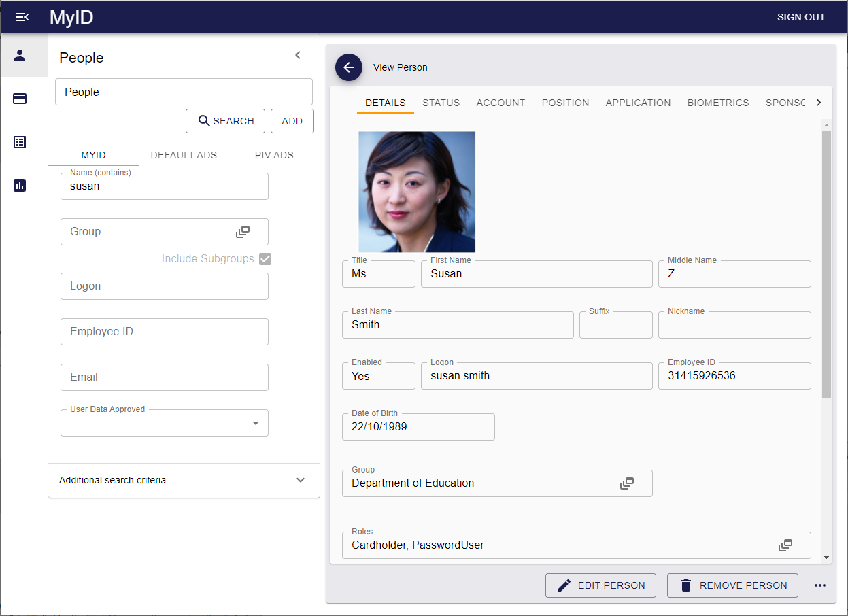Switch to the BIOMETRICS tab
The image size is (848, 616).
(x=718, y=103)
